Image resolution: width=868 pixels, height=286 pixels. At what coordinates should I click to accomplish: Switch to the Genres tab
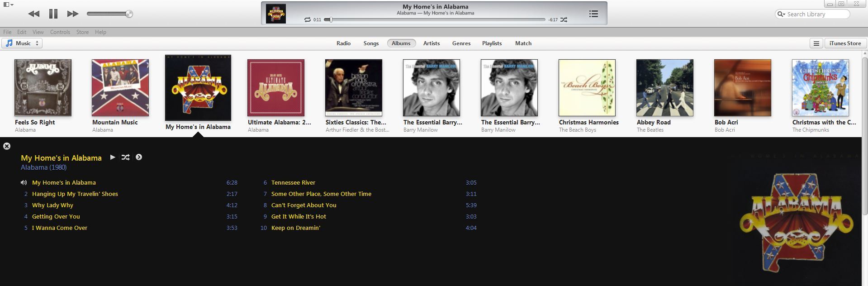(x=461, y=43)
